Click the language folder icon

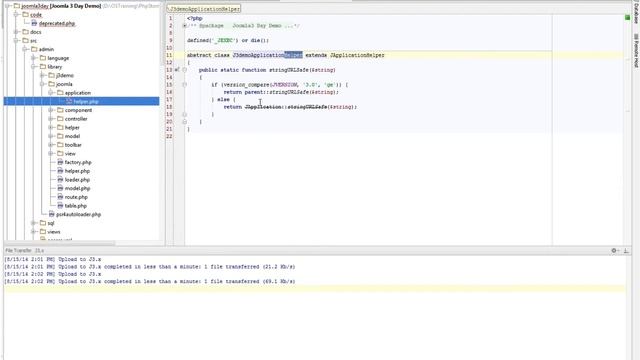[43, 58]
